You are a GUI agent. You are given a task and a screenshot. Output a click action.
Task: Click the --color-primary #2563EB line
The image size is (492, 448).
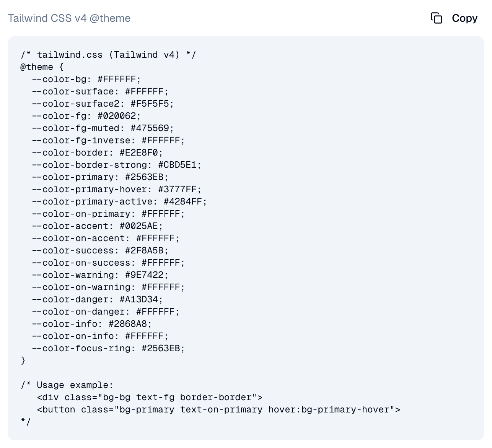click(100, 177)
